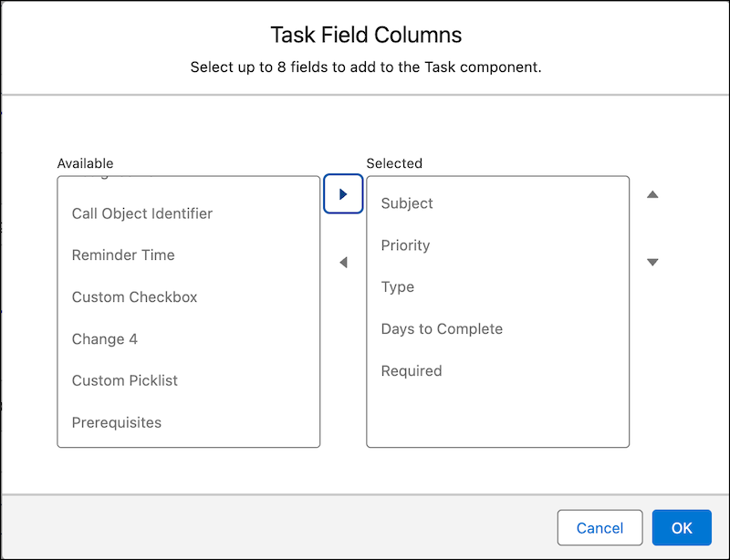The width and height of the screenshot is (730, 560).
Task: Confirm field selection with OK
Action: click(682, 528)
